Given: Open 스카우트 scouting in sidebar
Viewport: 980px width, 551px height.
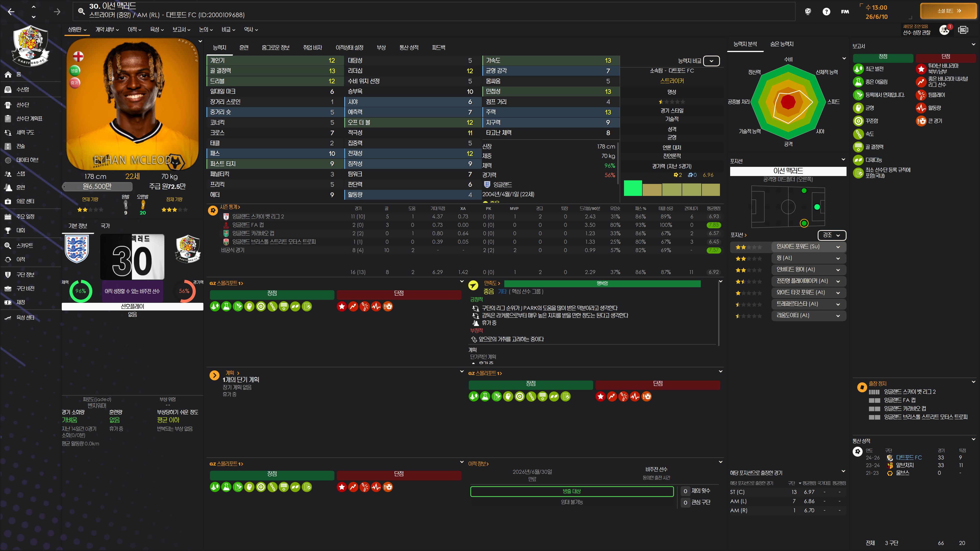Looking at the screenshot, I should coord(24,246).
